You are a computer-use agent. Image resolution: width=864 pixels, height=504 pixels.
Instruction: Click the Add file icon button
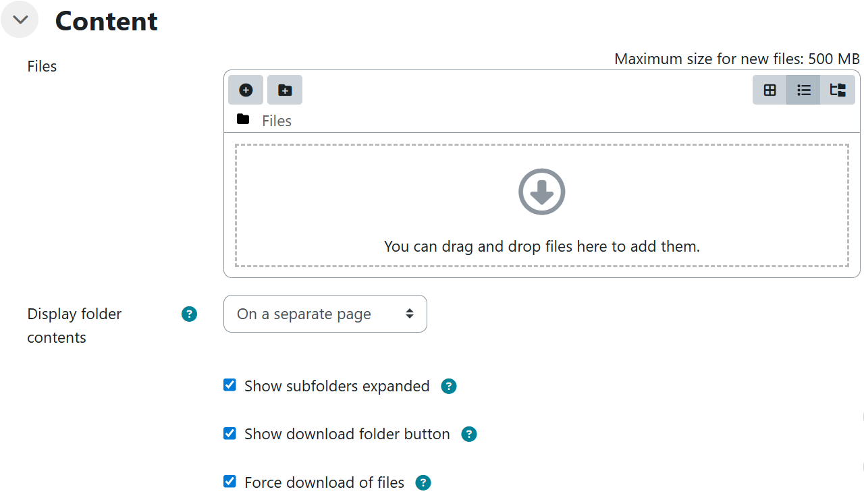246,90
